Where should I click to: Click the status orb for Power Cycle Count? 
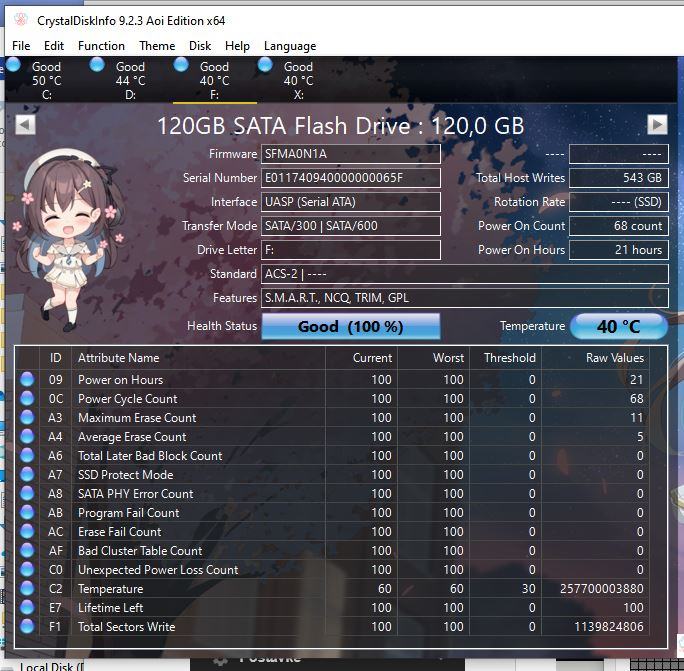(27, 398)
